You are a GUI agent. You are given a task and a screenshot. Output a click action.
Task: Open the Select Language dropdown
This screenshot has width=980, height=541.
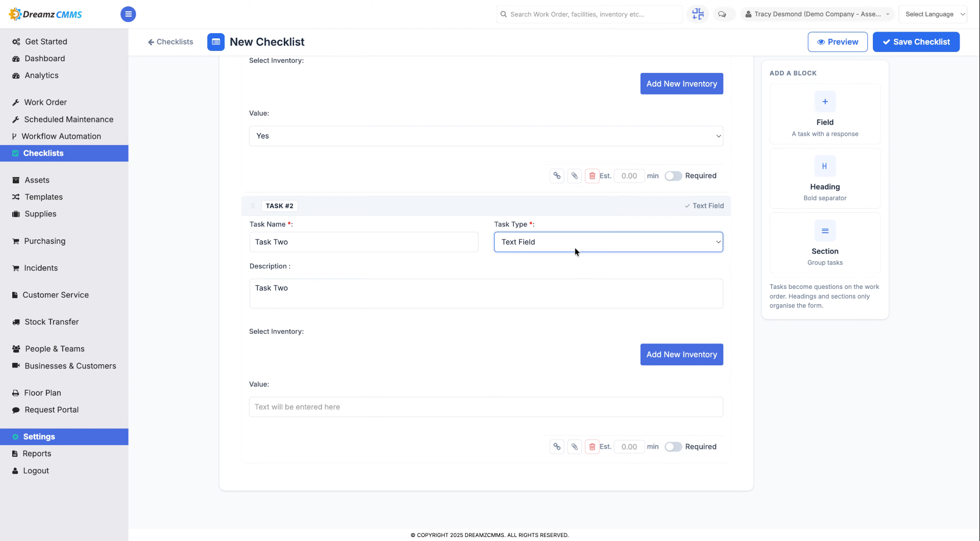click(933, 14)
